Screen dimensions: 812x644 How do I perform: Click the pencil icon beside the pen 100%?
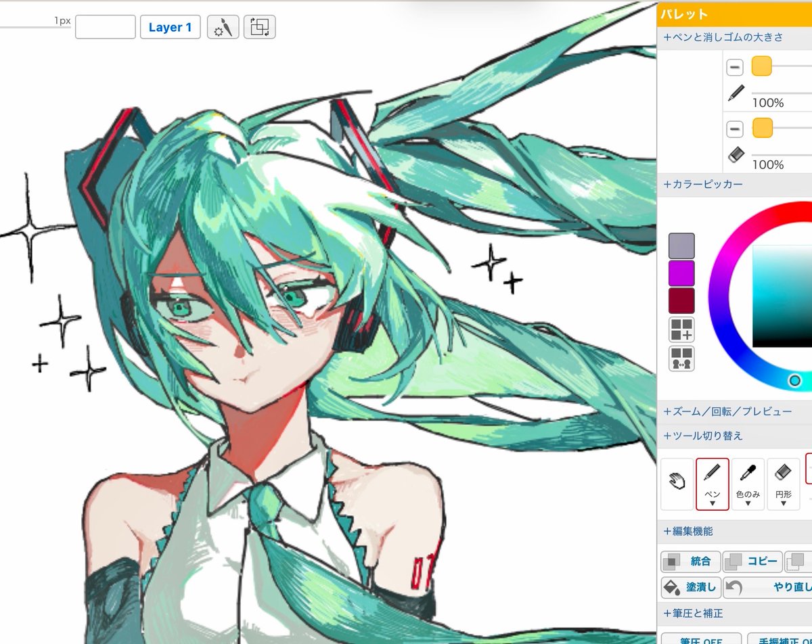coord(736,93)
